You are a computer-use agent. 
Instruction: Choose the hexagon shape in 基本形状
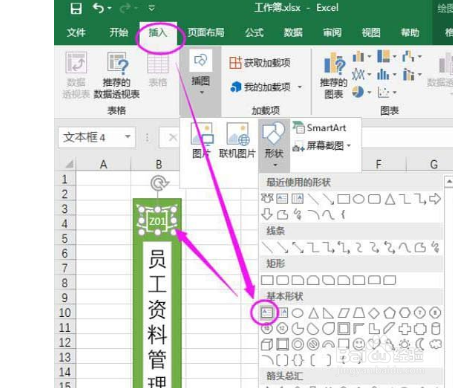(x=405, y=313)
